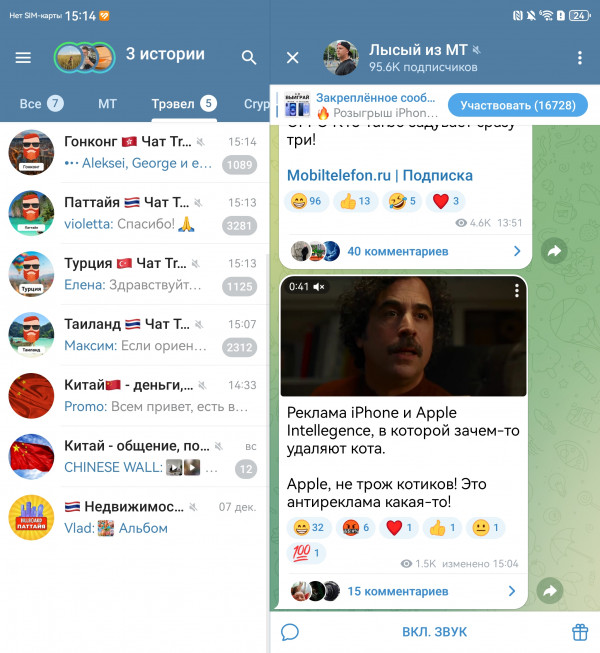The height and width of the screenshot is (653, 600).
Task: Expand the 15 комментариев chevron arrow
Action: coord(512,591)
